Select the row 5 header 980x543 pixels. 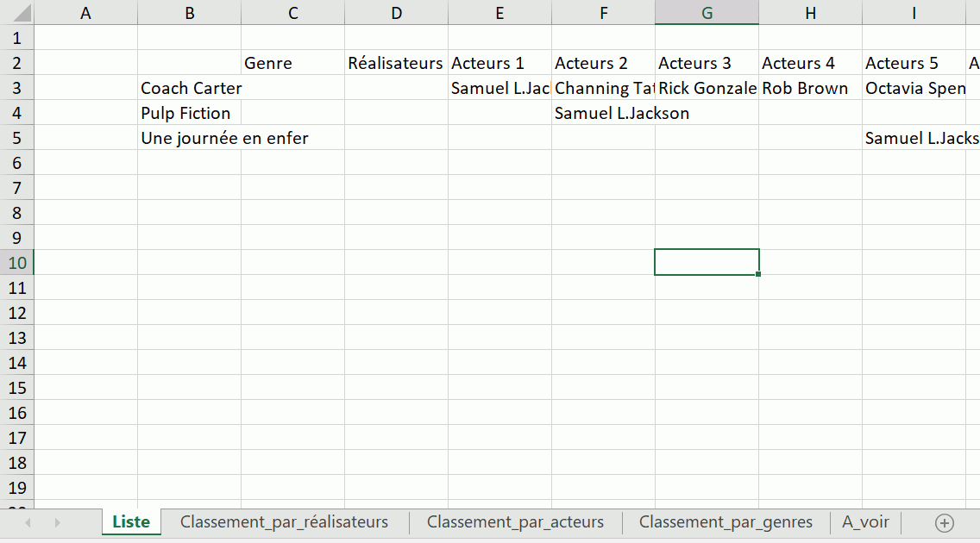point(16,138)
